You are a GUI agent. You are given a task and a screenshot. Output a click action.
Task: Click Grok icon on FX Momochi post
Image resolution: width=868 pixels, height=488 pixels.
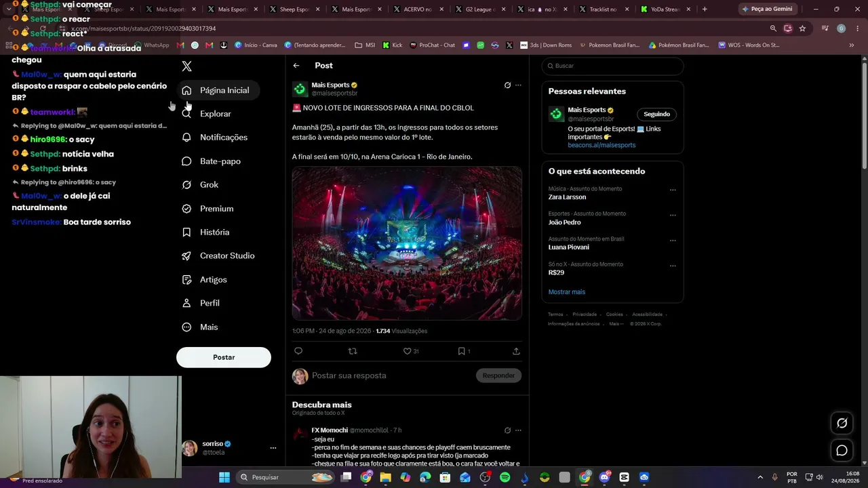point(507,430)
